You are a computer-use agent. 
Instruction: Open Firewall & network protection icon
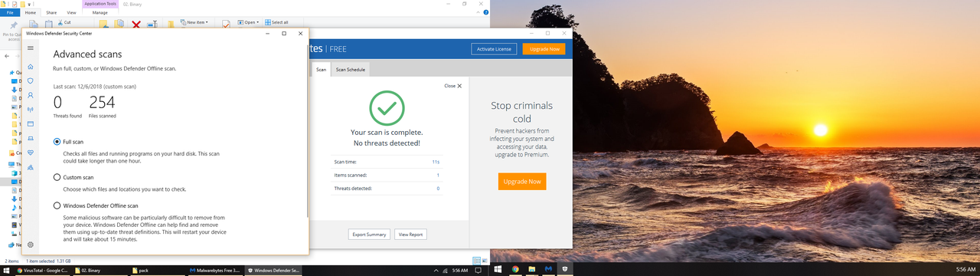pos(31,110)
